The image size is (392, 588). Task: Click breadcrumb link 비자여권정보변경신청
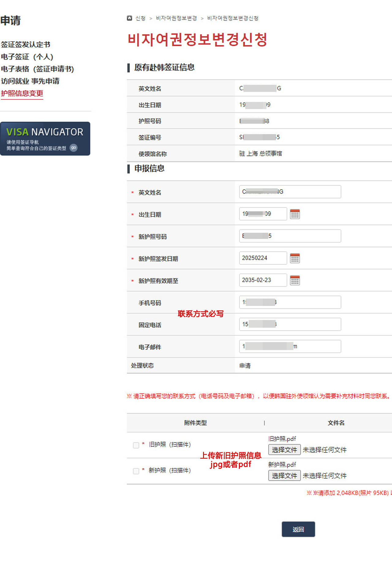point(233,18)
